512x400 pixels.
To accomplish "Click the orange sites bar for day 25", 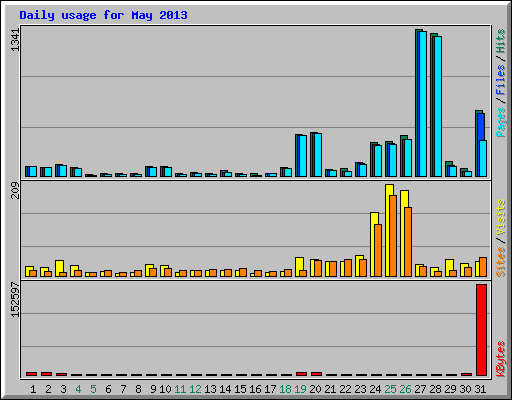I will coord(393,236).
